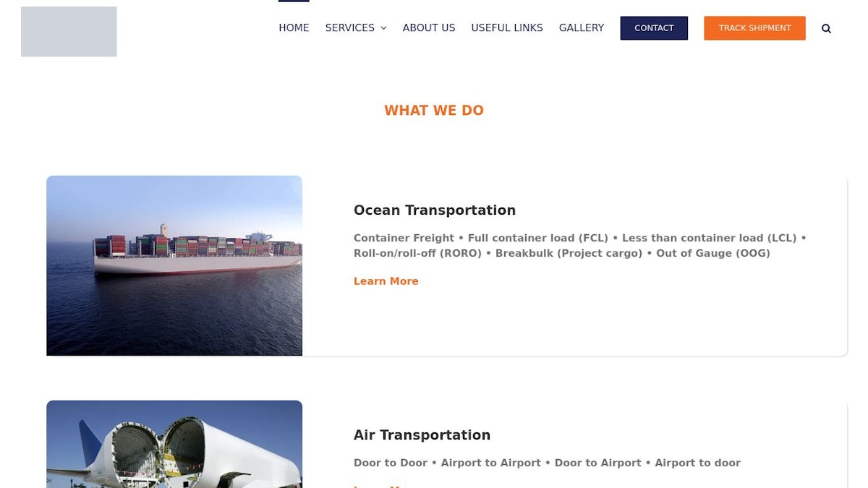Click the Contact button
The height and width of the screenshot is (488, 868).
pyautogui.click(x=654, y=28)
